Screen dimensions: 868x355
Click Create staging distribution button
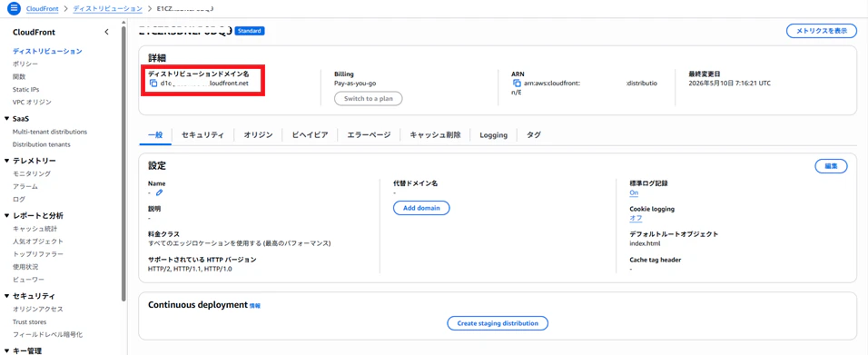click(x=498, y=323)
